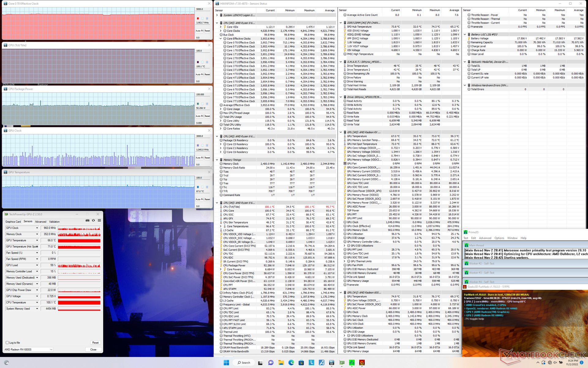This screenshot has height=368, width=588.
Task: Open Task View icon in taskbar
Action: (x=260, y=362)
